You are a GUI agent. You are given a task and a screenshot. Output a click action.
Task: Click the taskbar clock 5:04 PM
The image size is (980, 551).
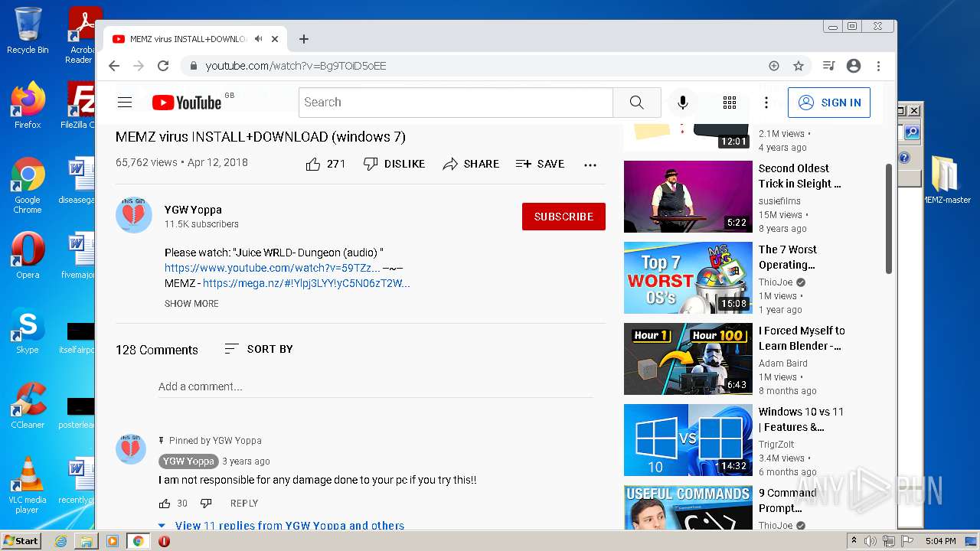coord(940,541)
